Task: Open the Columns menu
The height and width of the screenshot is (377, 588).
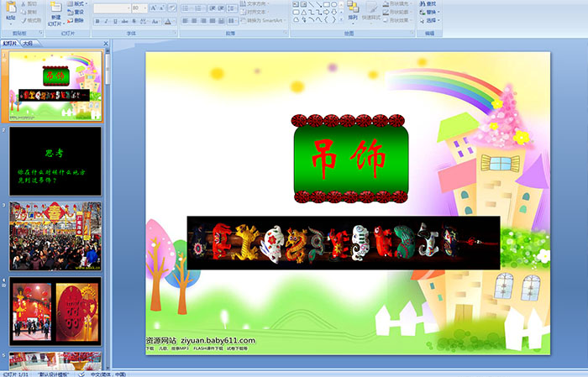Action: pyautogui.click(x=233, y=21)
